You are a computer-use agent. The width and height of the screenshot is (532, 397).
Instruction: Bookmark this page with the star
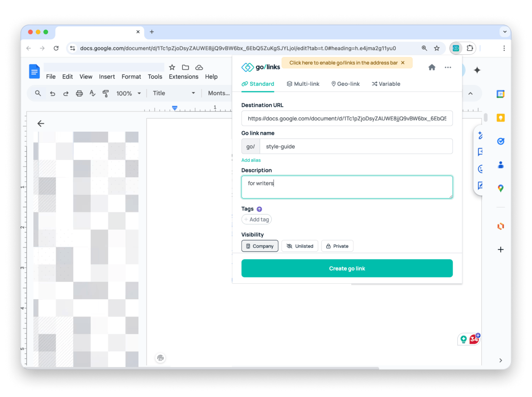(x=437, y=48)
